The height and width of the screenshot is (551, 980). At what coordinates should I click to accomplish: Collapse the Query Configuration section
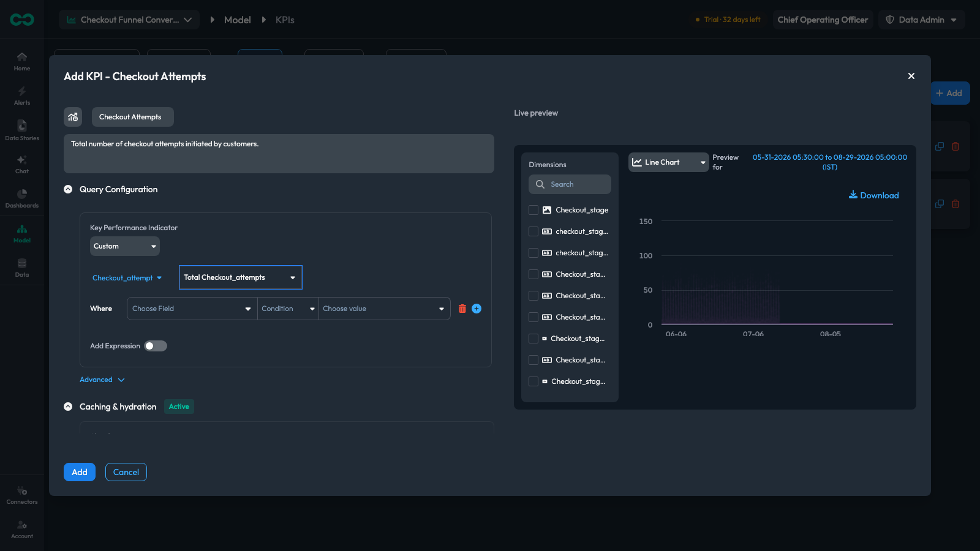pyautogui.click(x=68, y=189)
